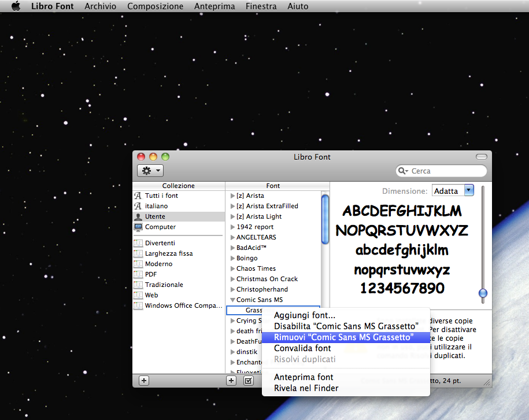Click the Cerca search field
529x420 pixels.
click(x=441, y=171)
